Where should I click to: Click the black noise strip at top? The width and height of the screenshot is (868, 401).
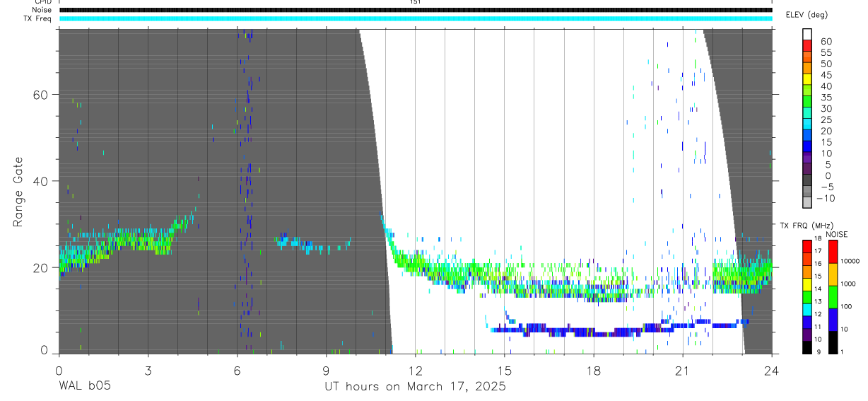pos(416,10)
